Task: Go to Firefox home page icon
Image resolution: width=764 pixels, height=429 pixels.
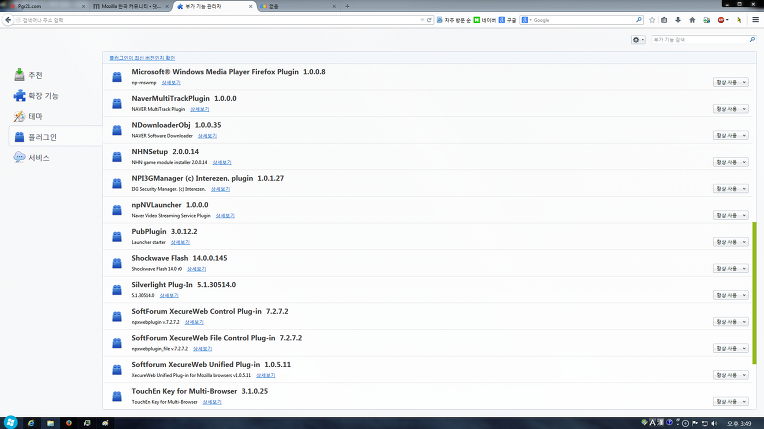Action: point(692,19)
